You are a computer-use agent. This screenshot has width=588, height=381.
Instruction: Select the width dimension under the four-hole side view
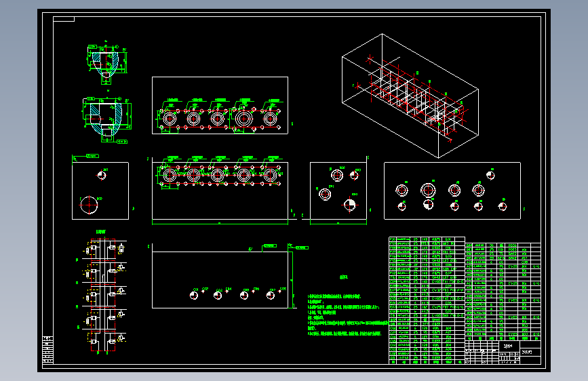pyautogui.click(x=338, y=223)
